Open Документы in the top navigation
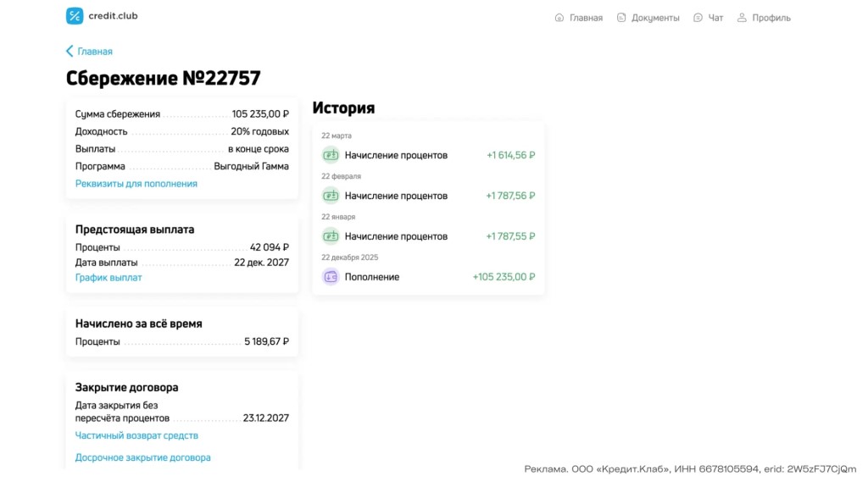The image size is (868, 487). [x=655, y=18]
